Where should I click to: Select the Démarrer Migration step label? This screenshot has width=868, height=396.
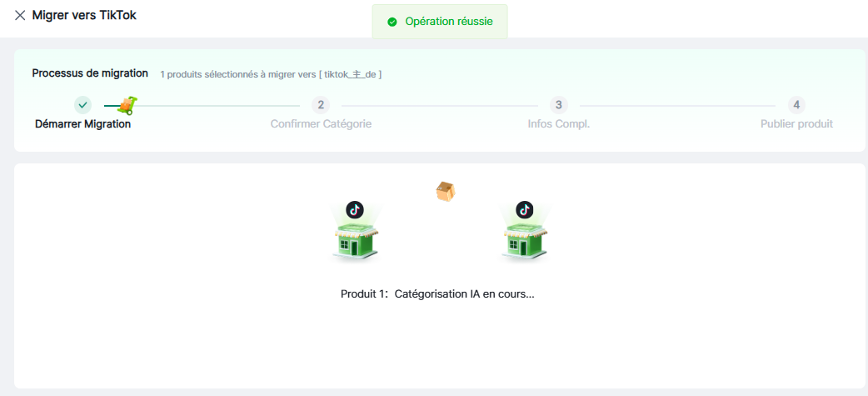point(82,124)
